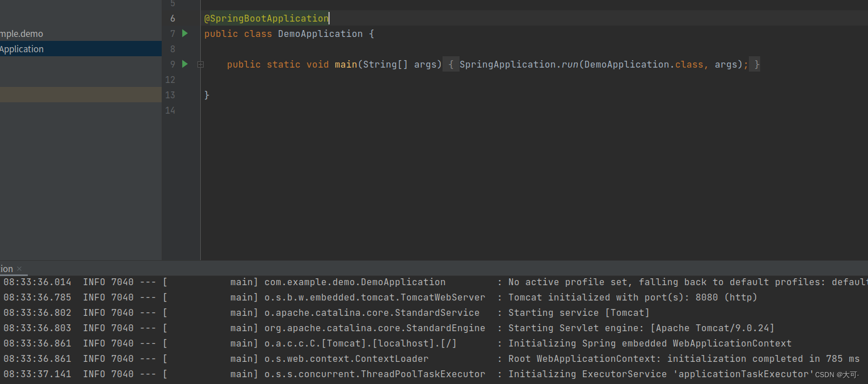
Task: Click run gutter icon beside DemoApplication class
Action: tap(185, 34)
